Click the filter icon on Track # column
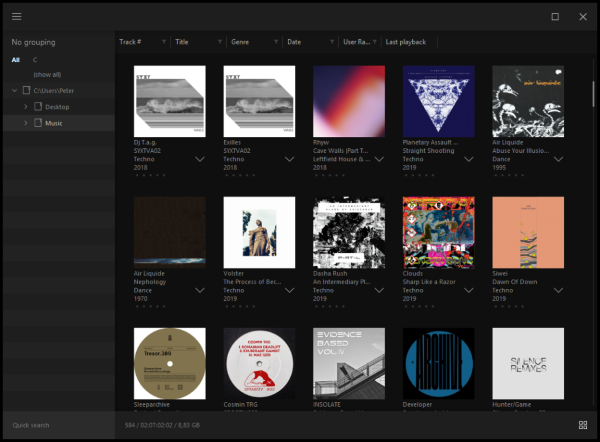600x442 pixels. pos(163,42)
